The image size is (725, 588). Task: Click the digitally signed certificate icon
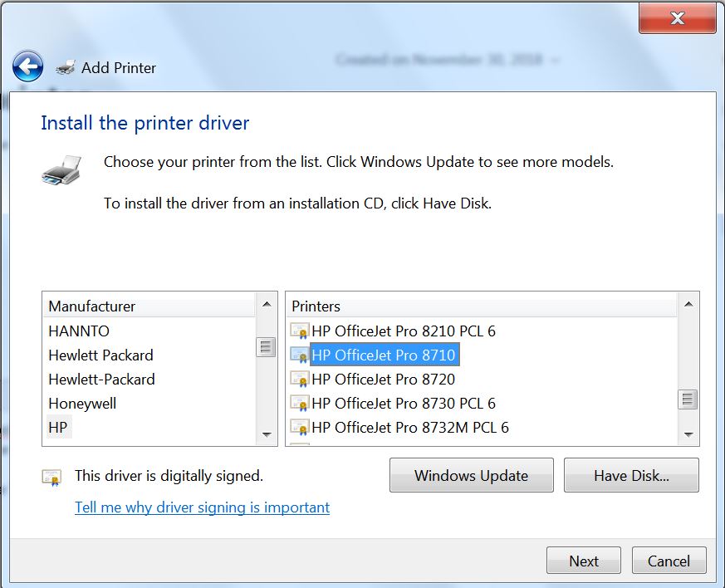click(51, 477)
